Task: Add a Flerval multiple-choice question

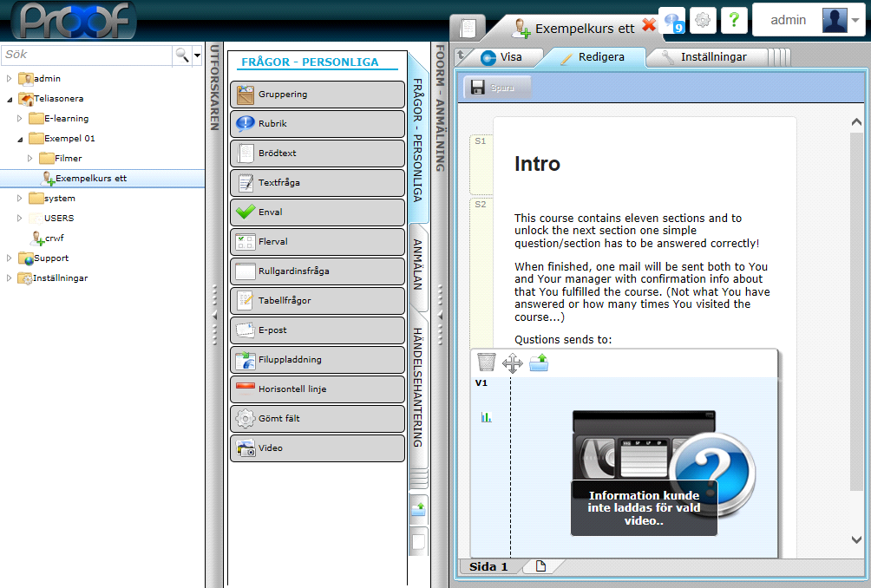Action: (317, 241)
